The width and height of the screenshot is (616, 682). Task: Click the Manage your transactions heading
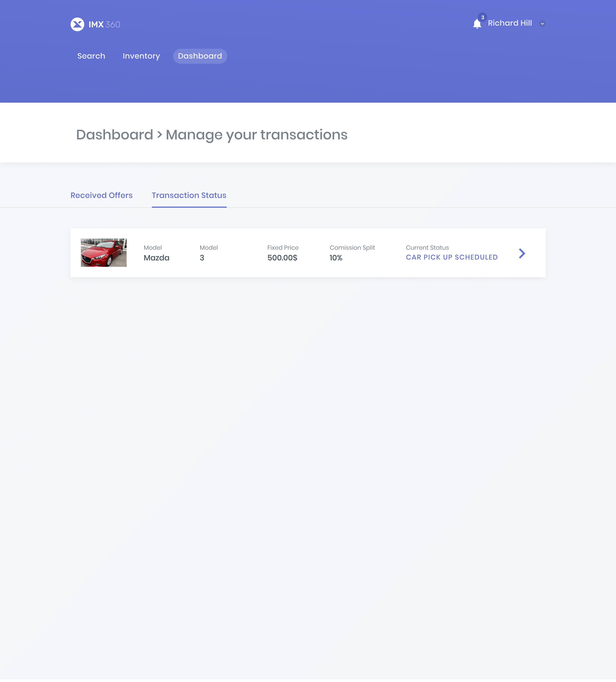[256, 135]
